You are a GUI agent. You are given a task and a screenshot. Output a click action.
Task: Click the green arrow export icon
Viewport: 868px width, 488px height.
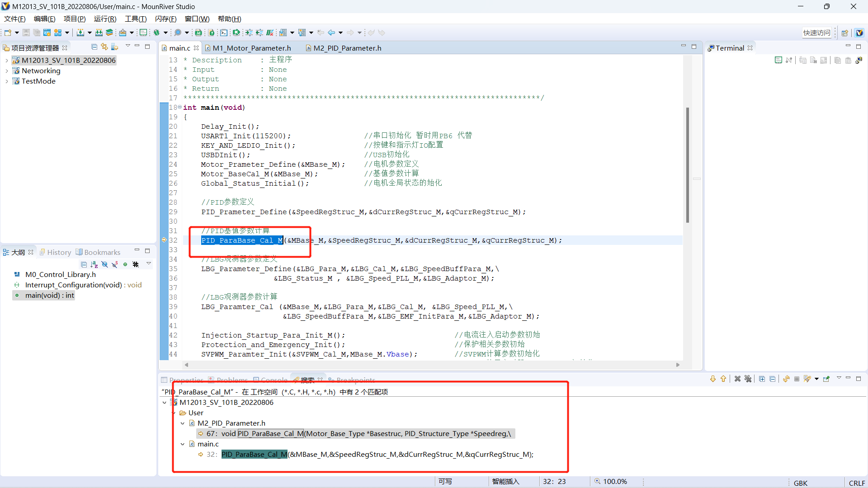point(236,33)
